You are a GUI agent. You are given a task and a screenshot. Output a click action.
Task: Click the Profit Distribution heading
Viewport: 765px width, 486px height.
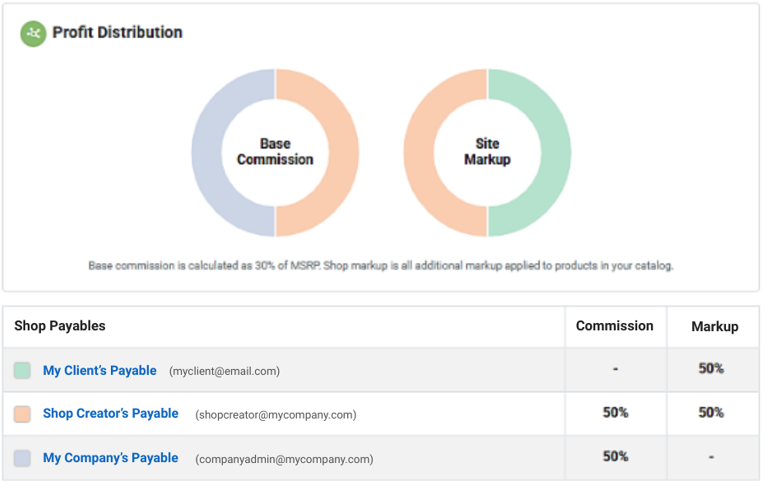coord(117,33)
